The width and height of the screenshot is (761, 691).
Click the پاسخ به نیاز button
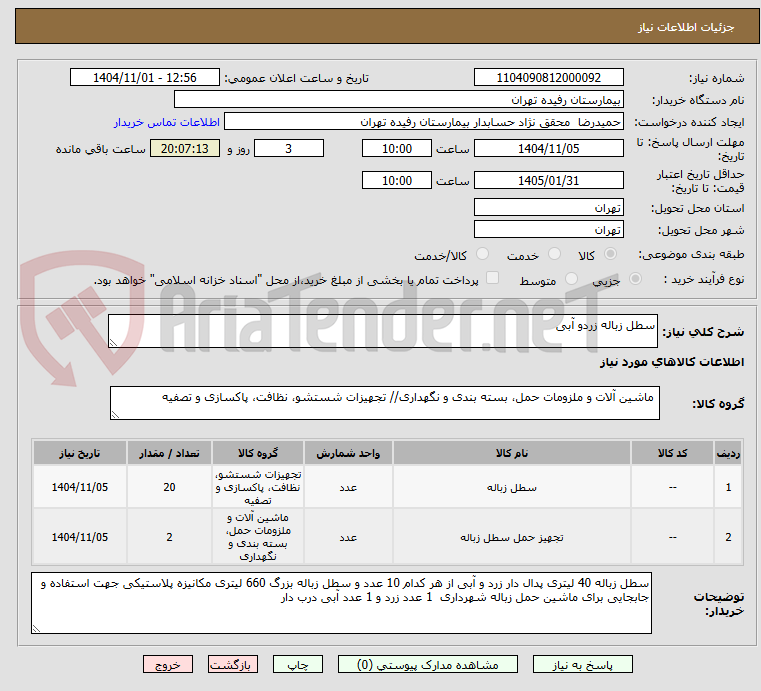point(582,664)
